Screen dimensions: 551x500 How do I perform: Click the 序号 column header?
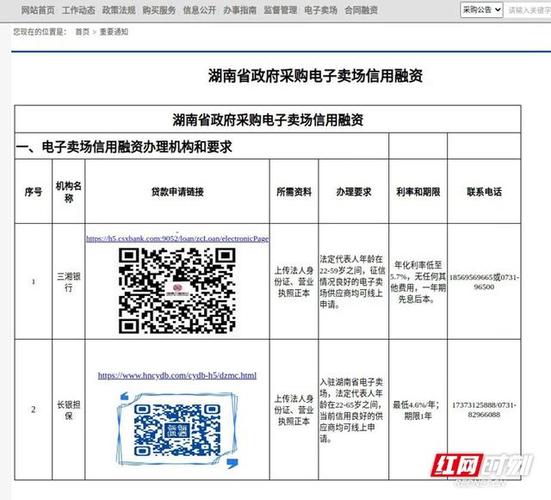pos(33,192)
